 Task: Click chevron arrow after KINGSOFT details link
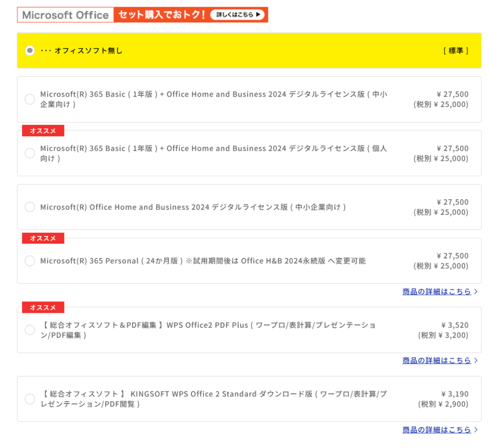point(476,430)
